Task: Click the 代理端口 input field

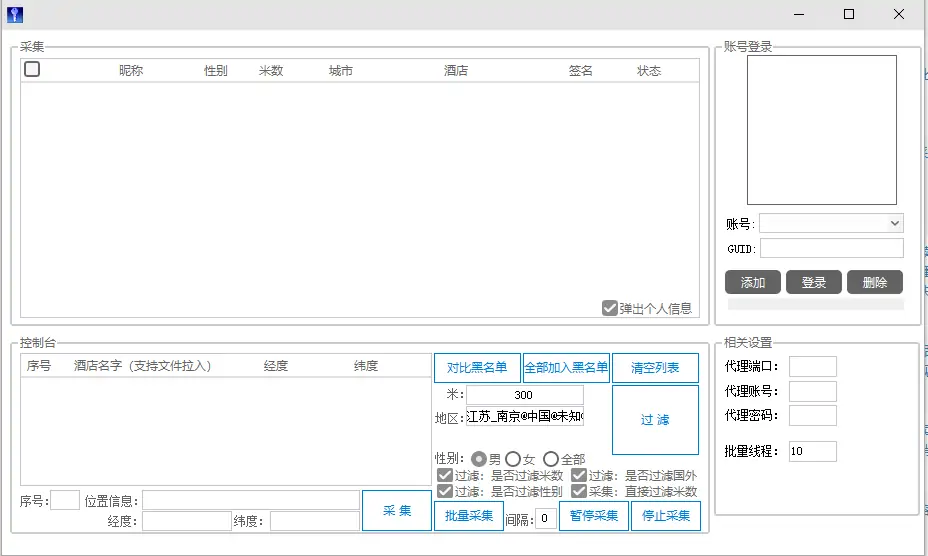Action: click(813, 367)
